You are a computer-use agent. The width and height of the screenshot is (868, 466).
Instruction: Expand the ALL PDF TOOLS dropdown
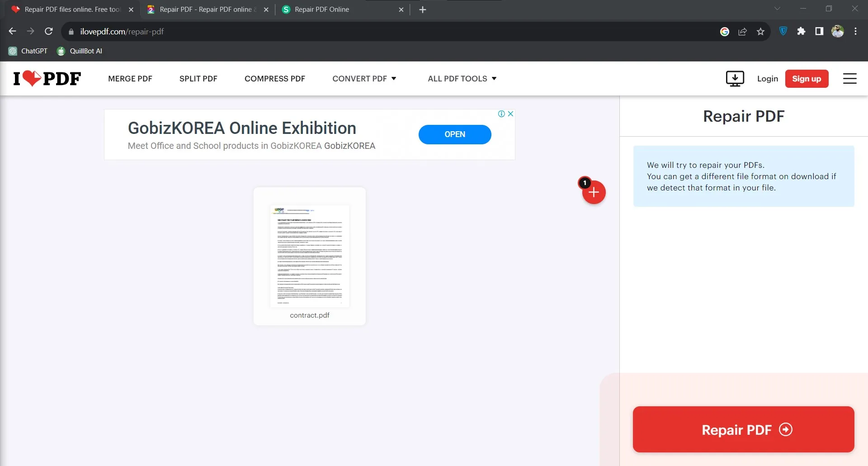[x=462, y=79]
